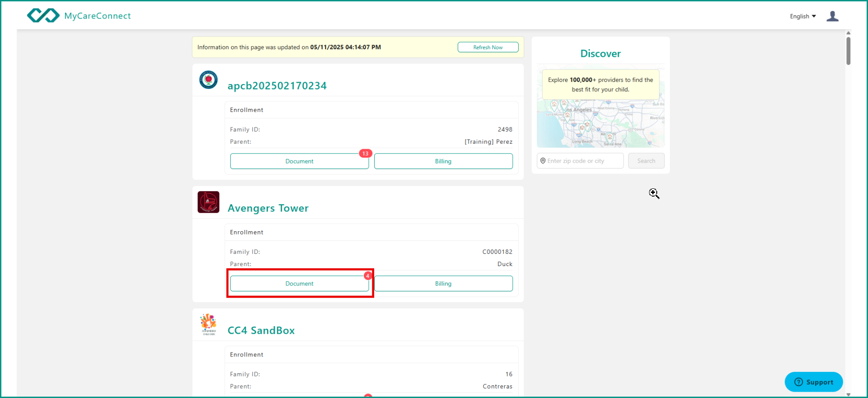Image resolution: width=868 pixels, height=398 pixels.
Task: Click the family ID value C0000182
Action: [497, 252]
